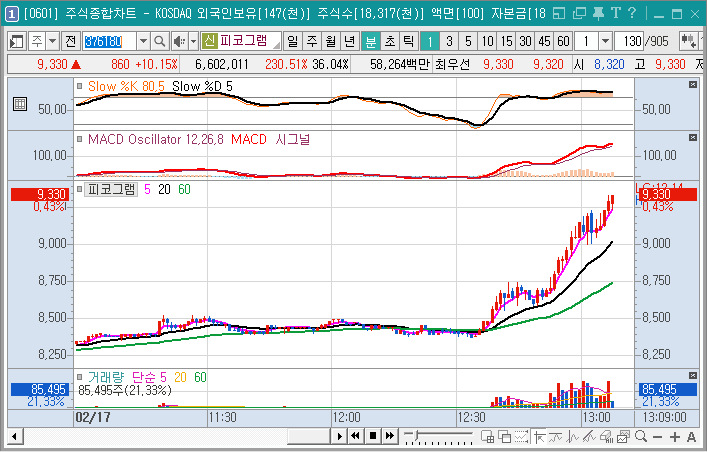
Task: Click the blue volume tag 85,495 on left axis
Action: (40, 389)
